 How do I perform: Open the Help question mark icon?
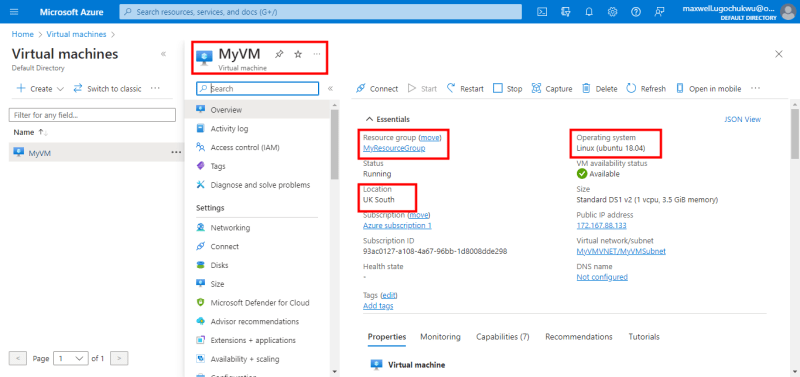[x=636, y=12]
